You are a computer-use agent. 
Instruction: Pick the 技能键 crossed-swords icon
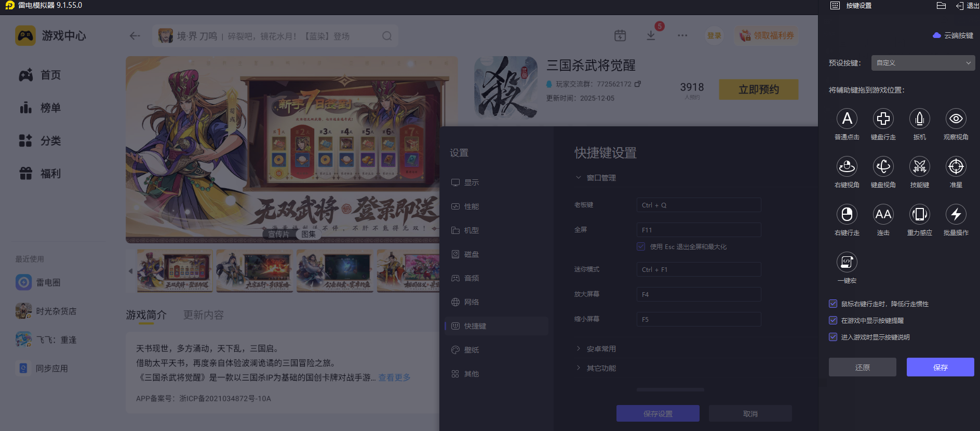[x=920, y=167]
